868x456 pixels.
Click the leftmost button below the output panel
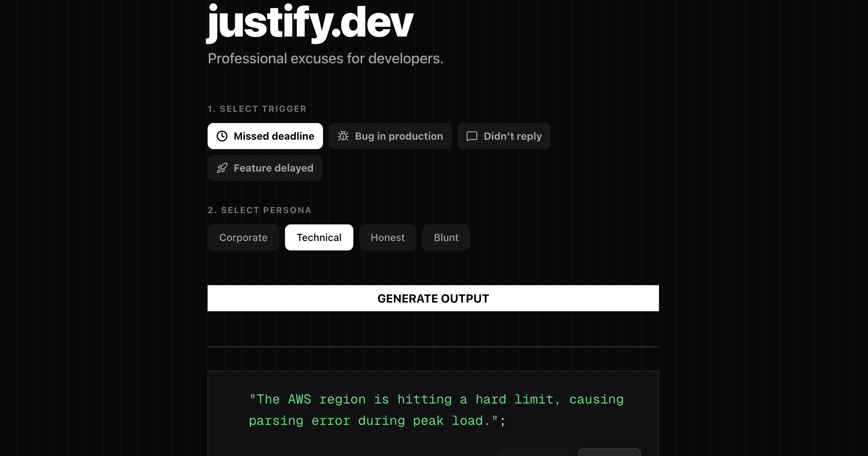(x=533, y=453)
